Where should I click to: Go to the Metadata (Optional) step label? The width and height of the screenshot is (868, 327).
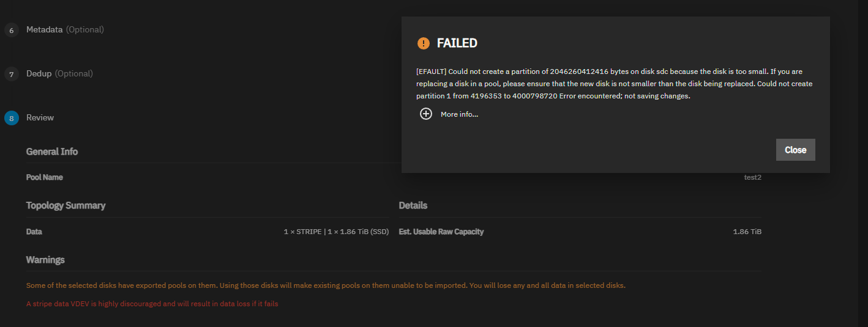pyautogui.click(x=65, y=29)
